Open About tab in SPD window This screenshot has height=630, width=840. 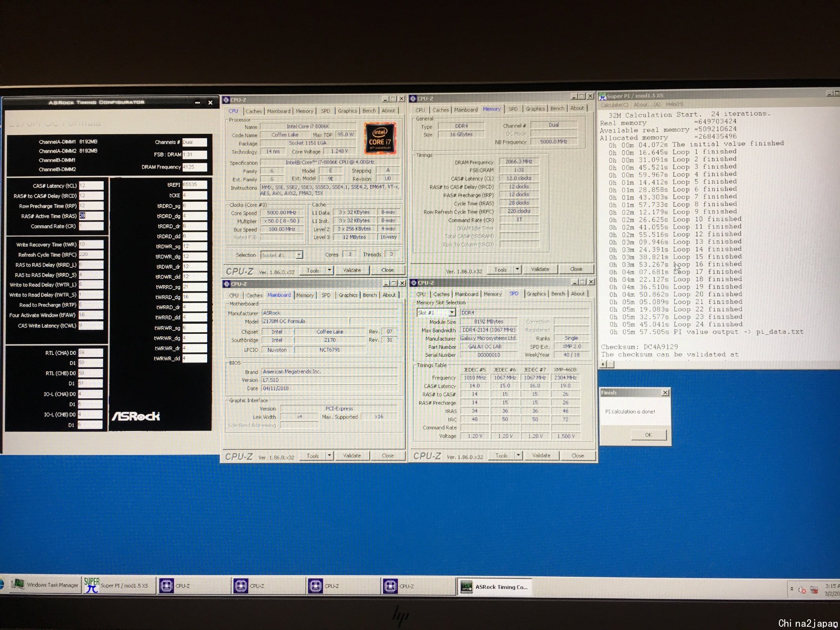[577, 294]
